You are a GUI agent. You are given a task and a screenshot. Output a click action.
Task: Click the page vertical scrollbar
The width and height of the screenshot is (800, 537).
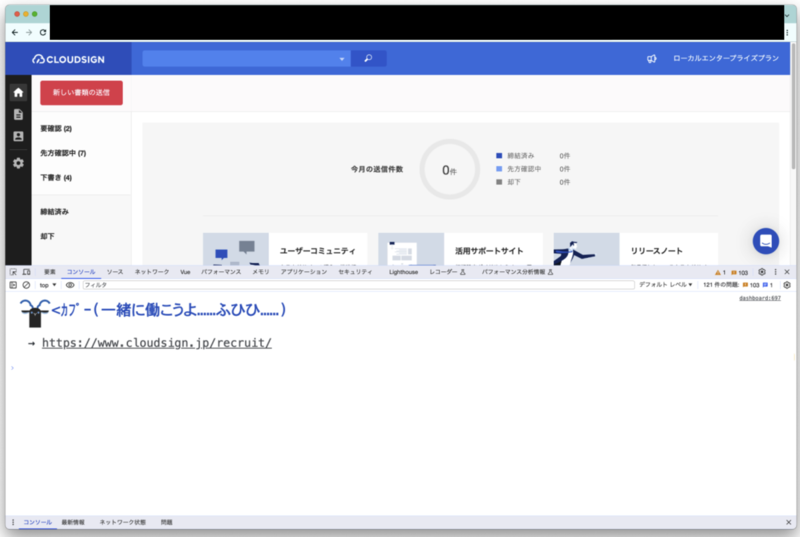pyautogui.click(x=793, y=105)
